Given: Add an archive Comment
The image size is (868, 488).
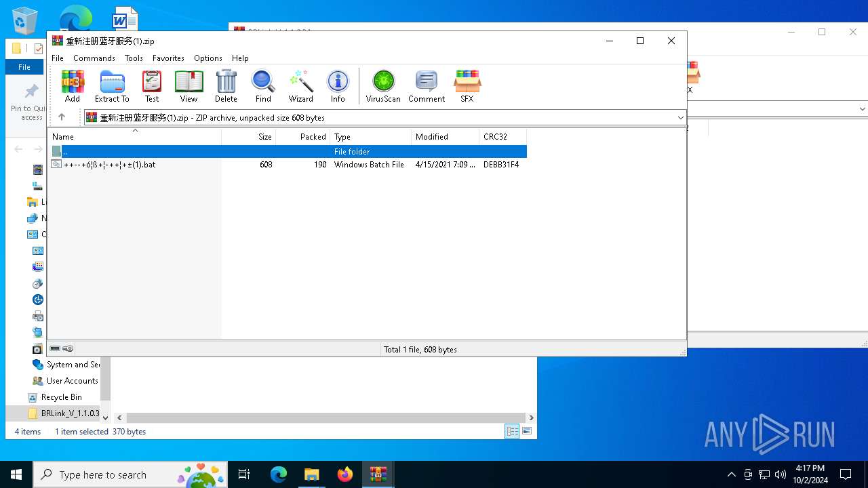Looking at the screenshot, I should pyautogui.click(x=427, y=86).
